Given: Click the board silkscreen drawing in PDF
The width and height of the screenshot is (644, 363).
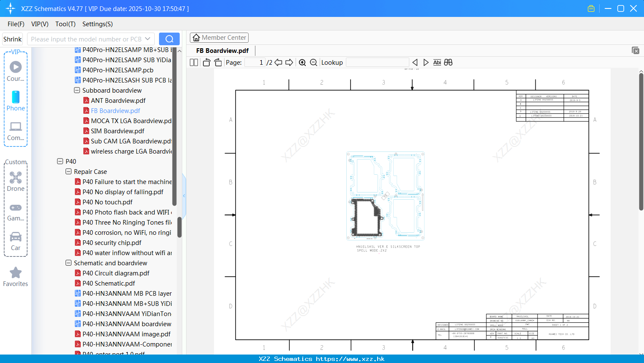Looking at the screenshot, I should click(385, 195).
